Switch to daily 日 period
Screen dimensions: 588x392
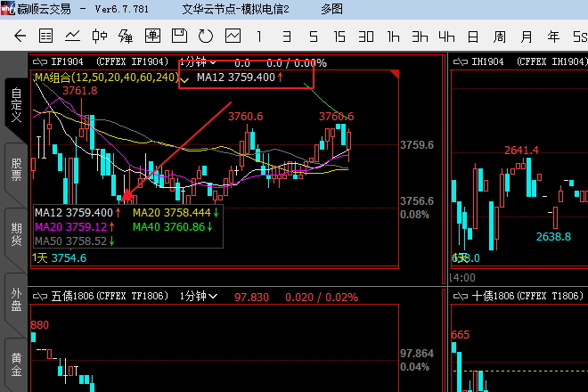(x=473, y=37)
